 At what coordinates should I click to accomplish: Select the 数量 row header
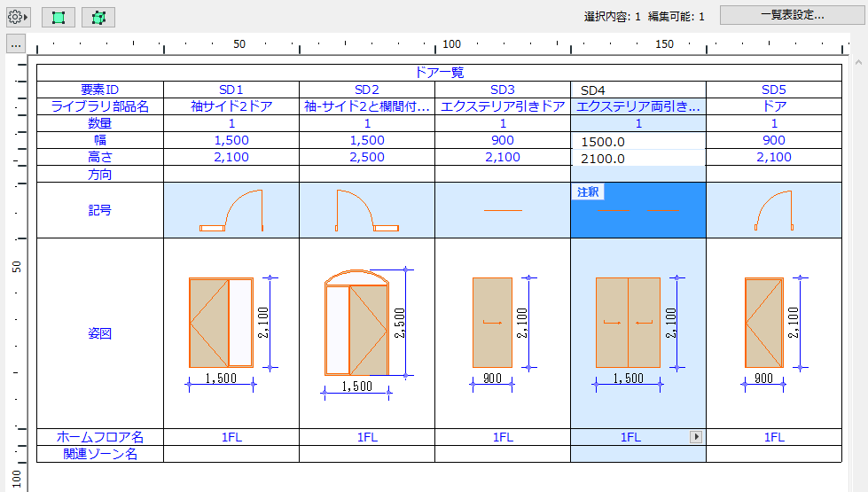(99, 123)
